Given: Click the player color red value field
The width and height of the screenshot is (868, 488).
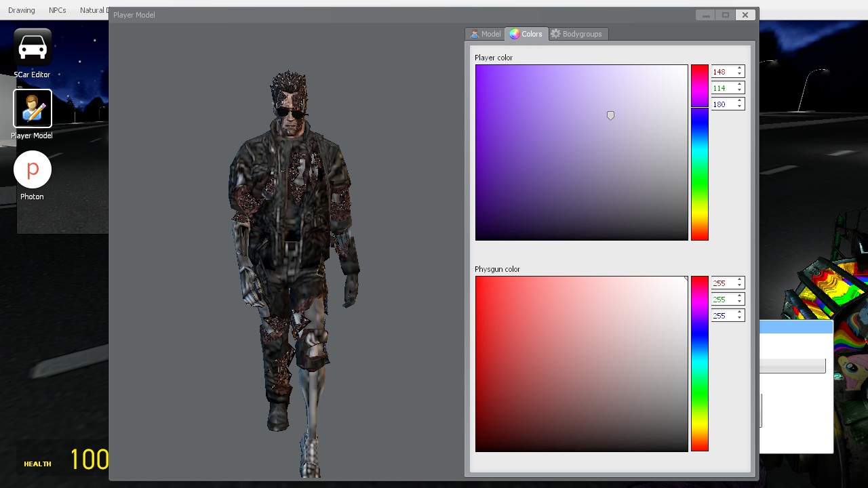Looking at the screenshot, I should pyautogui.click(x=722, y=72).
